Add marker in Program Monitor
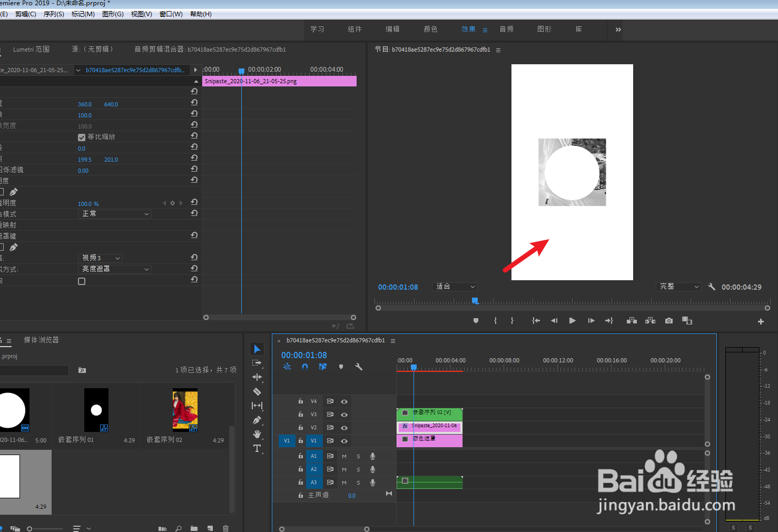The image size is (778, 532). pyautogui.click(x=476, y=321)
